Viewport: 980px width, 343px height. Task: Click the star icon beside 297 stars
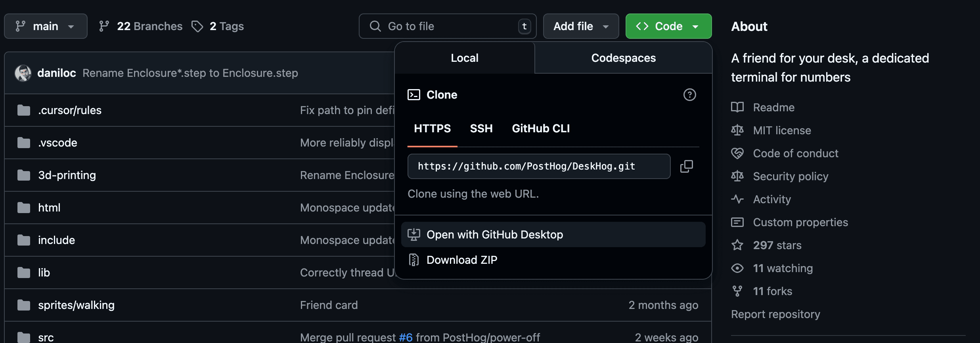(x=737, y=245)
